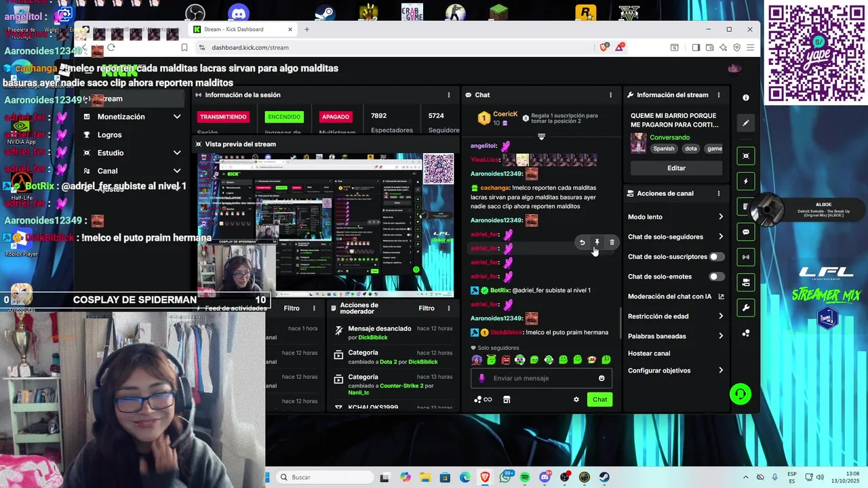
Task: Expand the Estudio sidebar section
Action: pos(177,152)
